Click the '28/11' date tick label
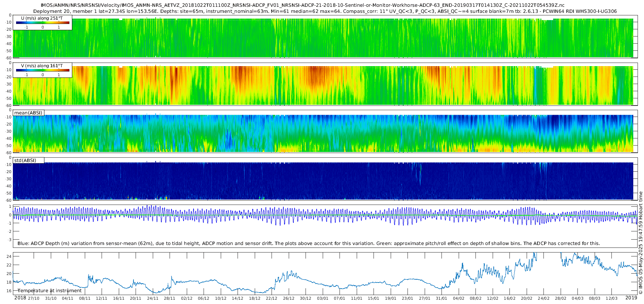644x304 pixels. 170,298
